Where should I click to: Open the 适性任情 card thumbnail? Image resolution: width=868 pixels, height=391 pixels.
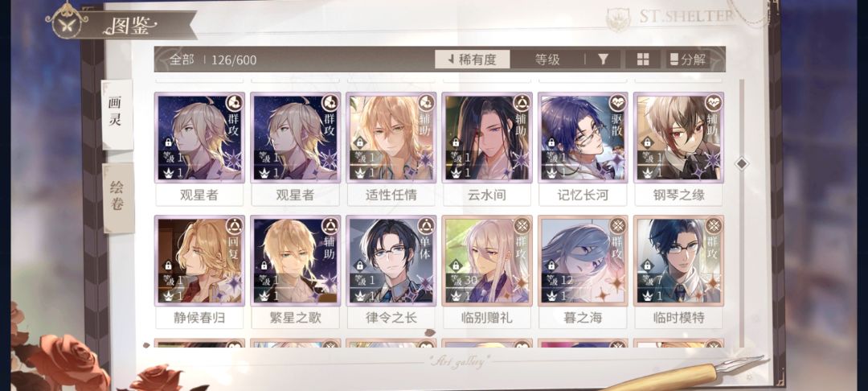coord(391,138)
